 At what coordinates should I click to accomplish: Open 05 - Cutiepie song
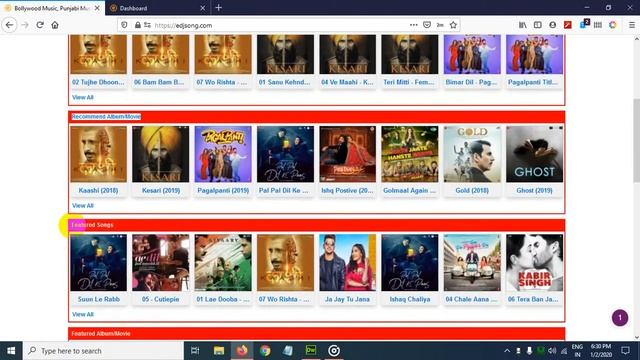160,299
